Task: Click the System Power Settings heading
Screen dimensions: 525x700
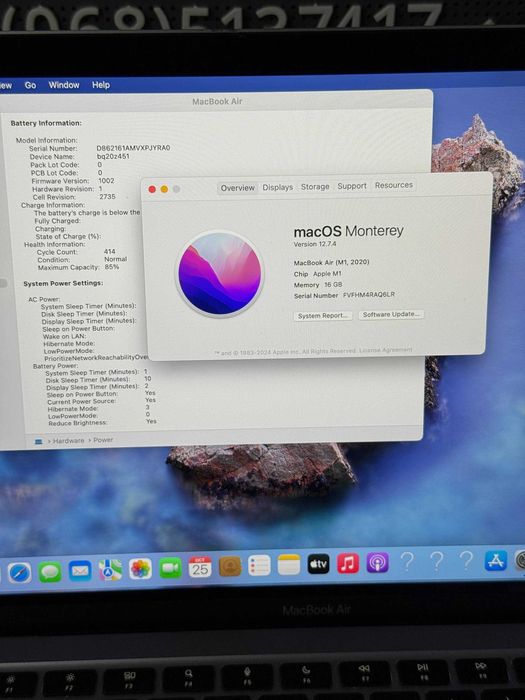Action: [63, 283]
